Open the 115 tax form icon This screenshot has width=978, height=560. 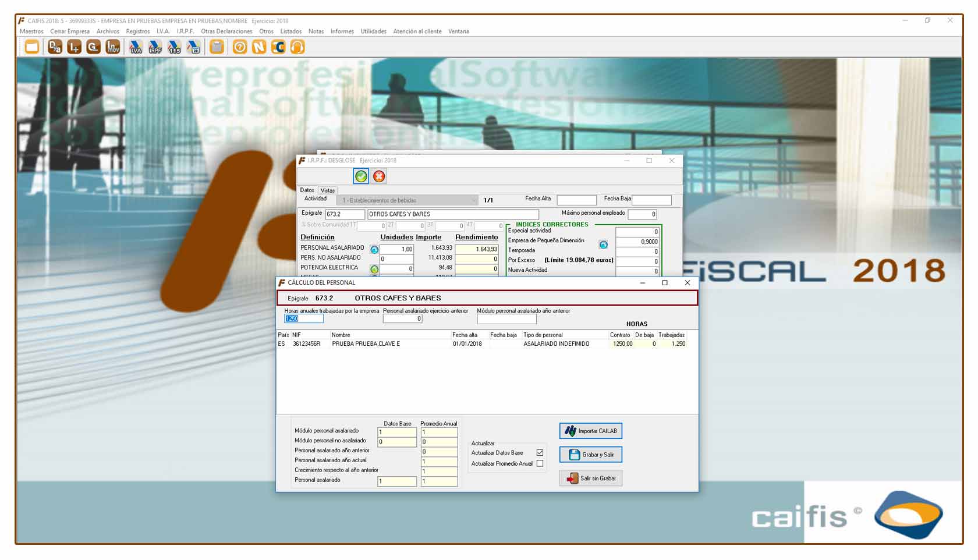pyautogui.click(x=174, y=47)
